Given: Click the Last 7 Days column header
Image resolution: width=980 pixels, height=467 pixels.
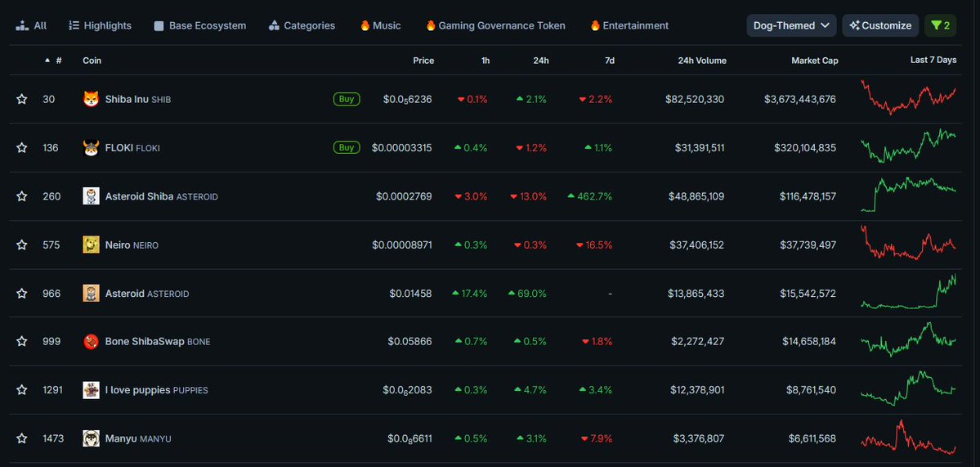Looking at the screenshot, I should [x=933, y=61].
